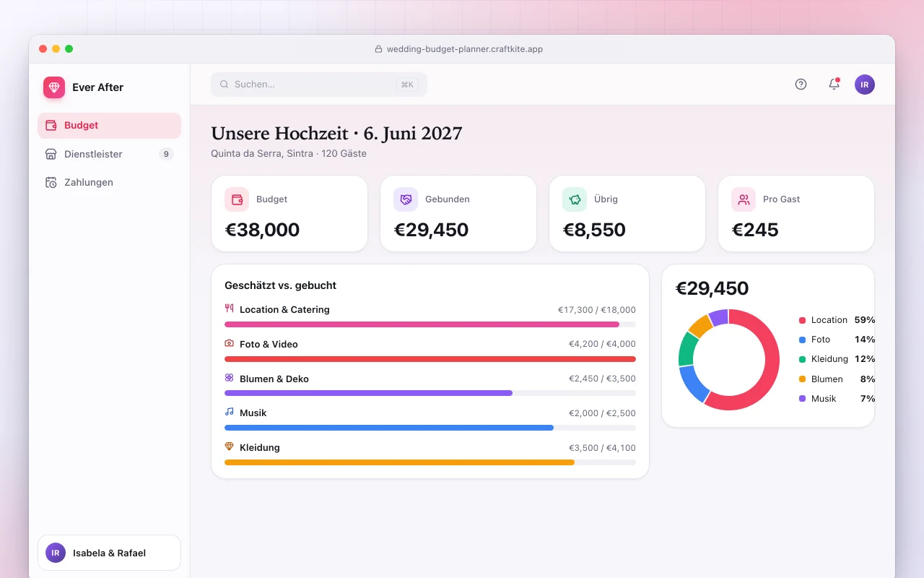This screenshot has width=924, height=578.
Task: Click the Dienstleister storefront icon
Action: coord(51,154)
